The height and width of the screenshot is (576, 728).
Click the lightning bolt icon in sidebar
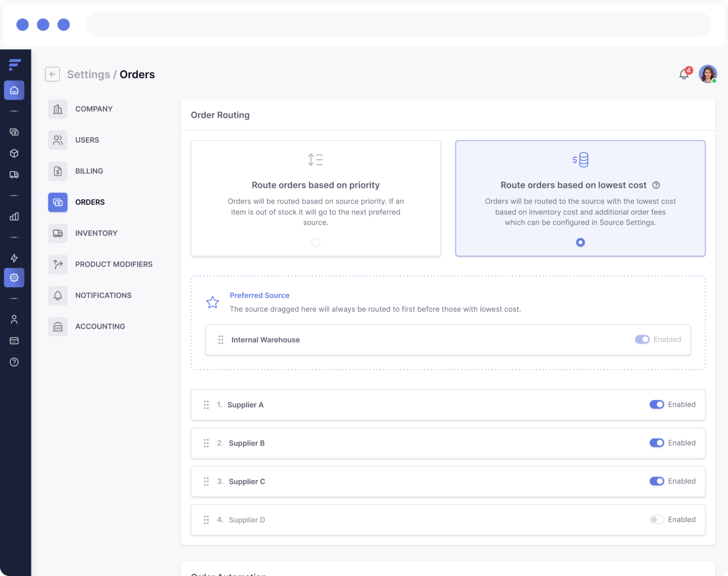pos(14,258)
